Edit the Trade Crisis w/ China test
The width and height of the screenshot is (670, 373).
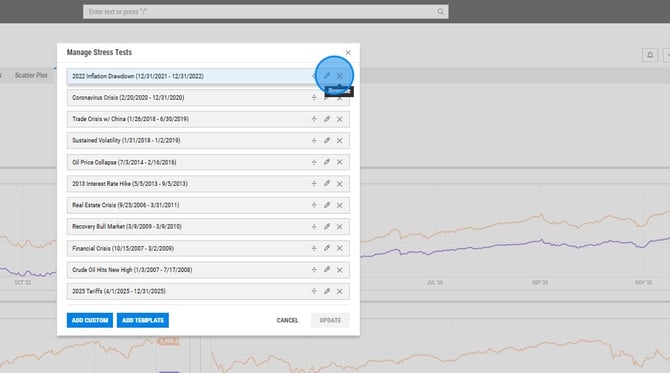[x=327, y=119]
